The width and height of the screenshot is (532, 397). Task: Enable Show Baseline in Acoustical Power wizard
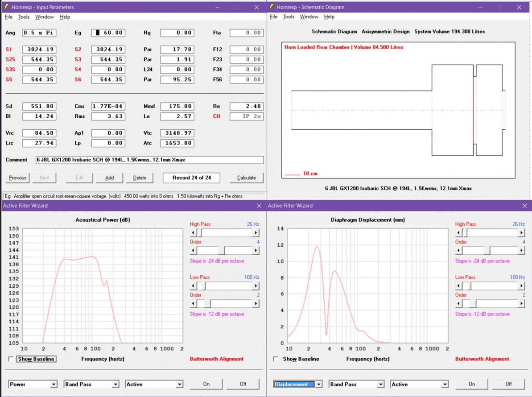(x=11, y=359)
